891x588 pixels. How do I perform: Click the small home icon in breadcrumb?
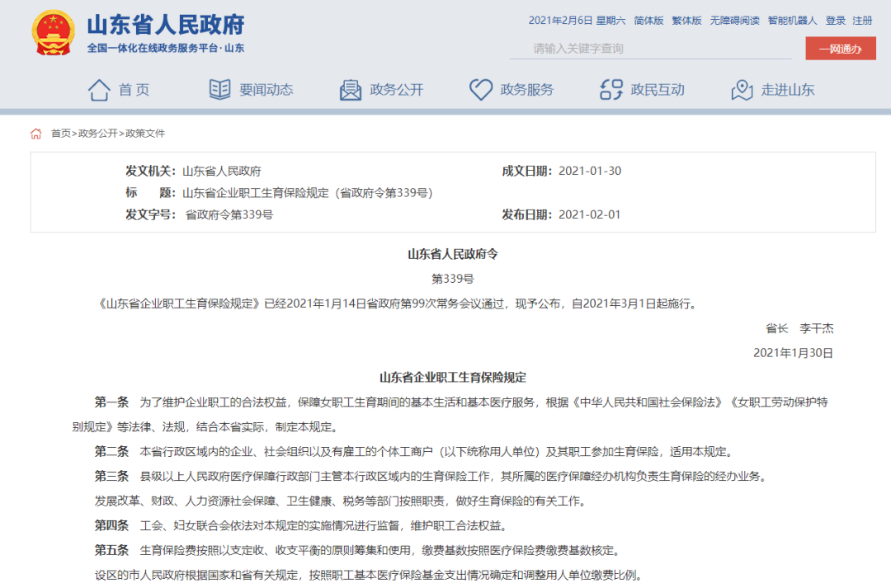36,134
